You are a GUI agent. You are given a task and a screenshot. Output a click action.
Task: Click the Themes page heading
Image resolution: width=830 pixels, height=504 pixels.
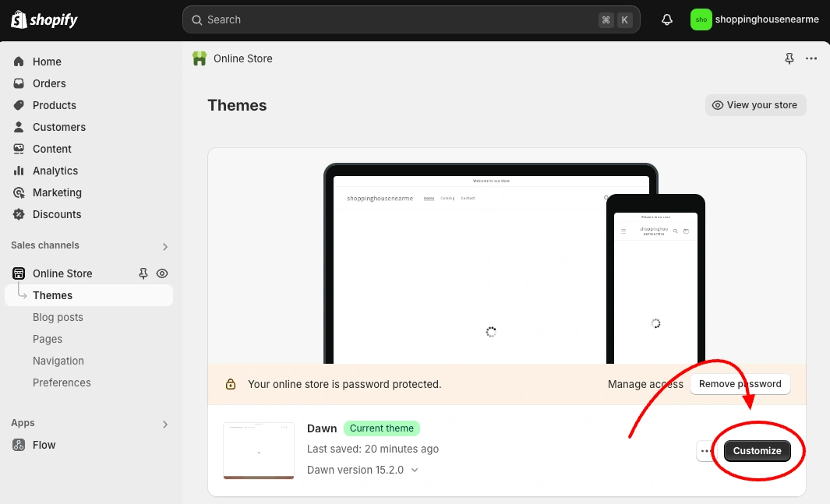pyautogui.click(x=237, y=105)
